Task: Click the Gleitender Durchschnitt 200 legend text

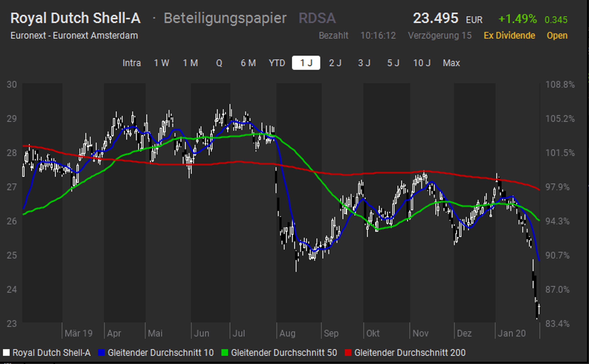Action: coord(410,353)
